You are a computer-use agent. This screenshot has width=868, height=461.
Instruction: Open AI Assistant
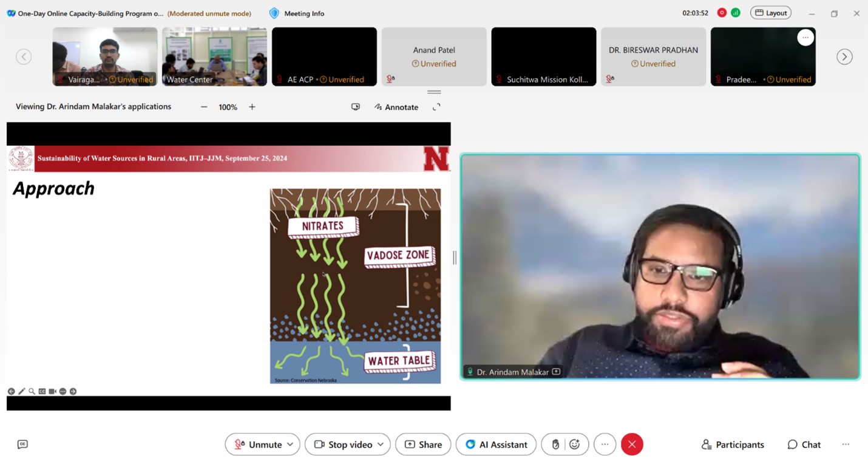click(496, 445)
